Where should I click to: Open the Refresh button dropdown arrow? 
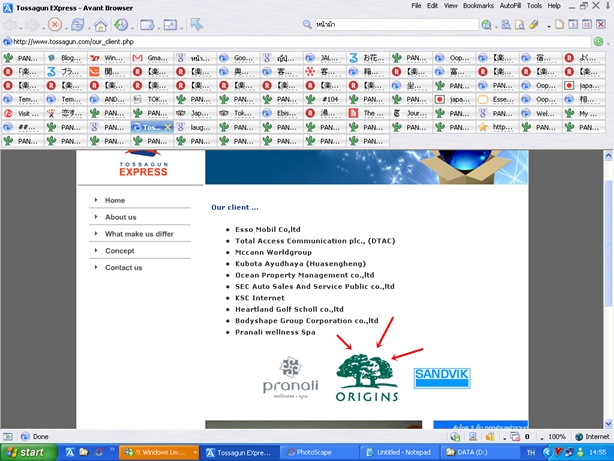click(88, 28)
